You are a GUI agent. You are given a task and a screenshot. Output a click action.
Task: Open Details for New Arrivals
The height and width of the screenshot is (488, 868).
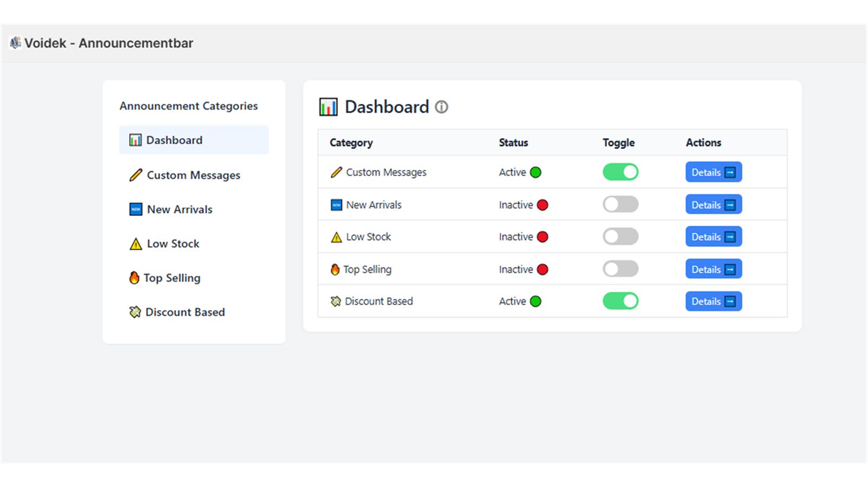coord(713,204)
